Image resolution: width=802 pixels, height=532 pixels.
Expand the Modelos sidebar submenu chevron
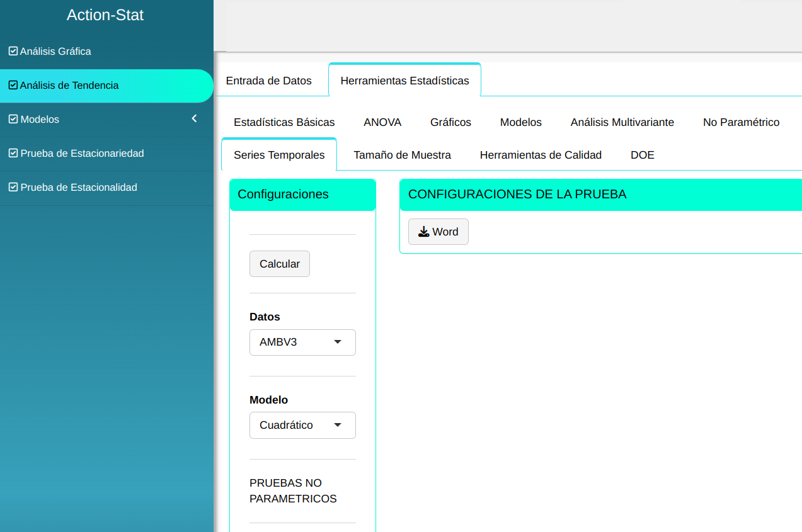(194, 118)
